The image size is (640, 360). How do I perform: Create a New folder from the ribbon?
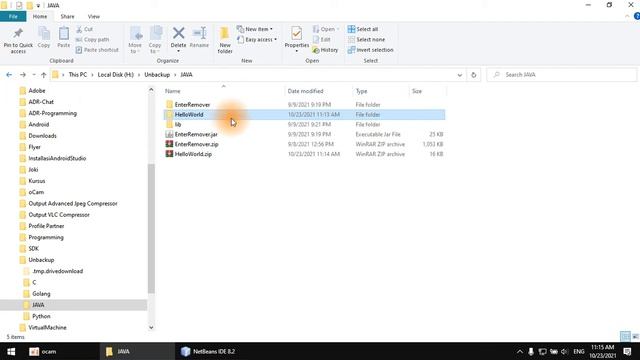click(x=225, y=40)
